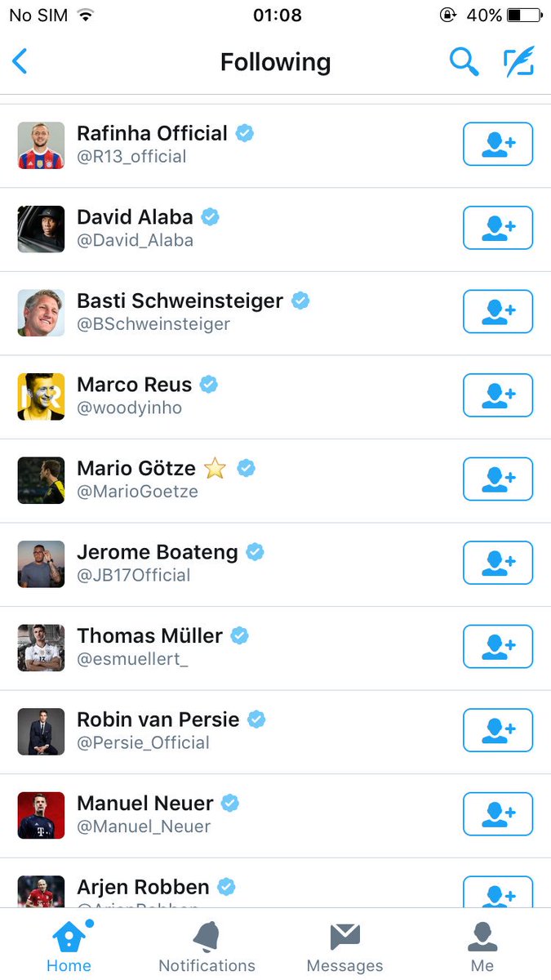
Task: Open @BSchweinsteiger handle link
Action: [153, 324]
